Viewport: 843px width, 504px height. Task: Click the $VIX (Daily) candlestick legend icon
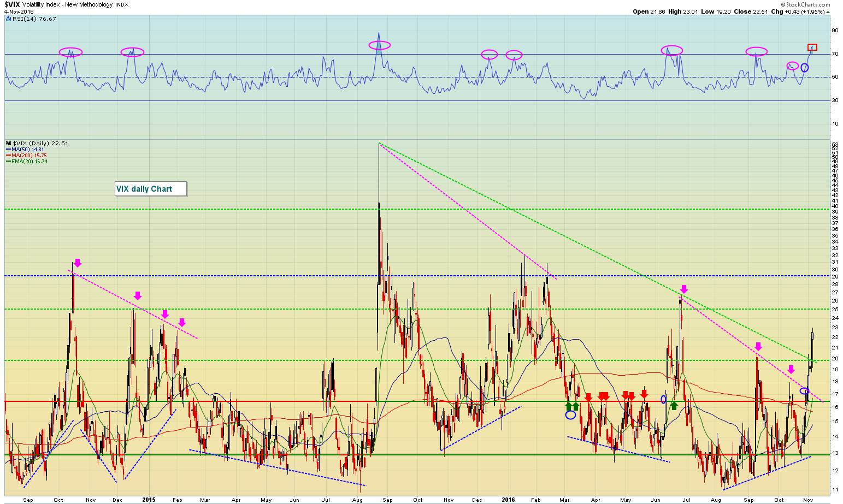pos(8,144)
